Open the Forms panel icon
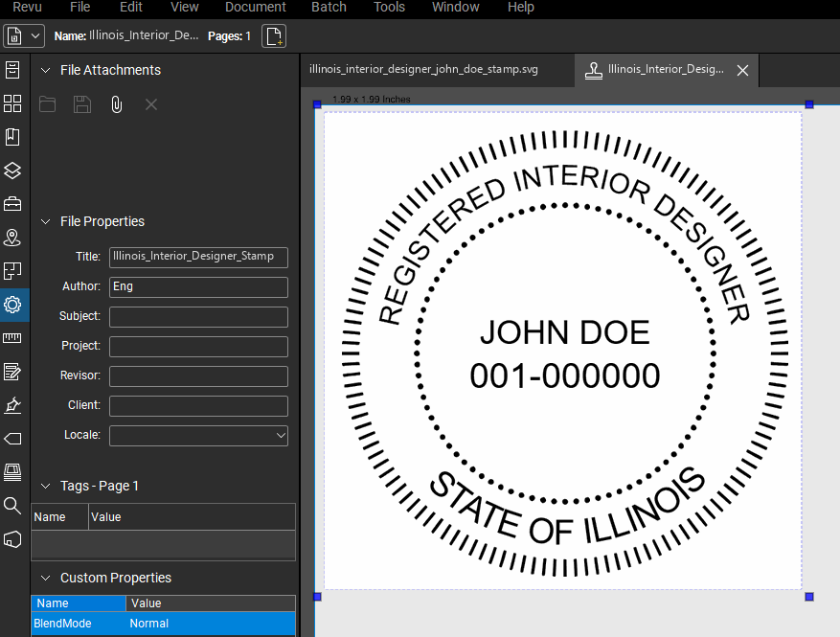The width and height of the screenshot is (840, 637). click(12, 372)
